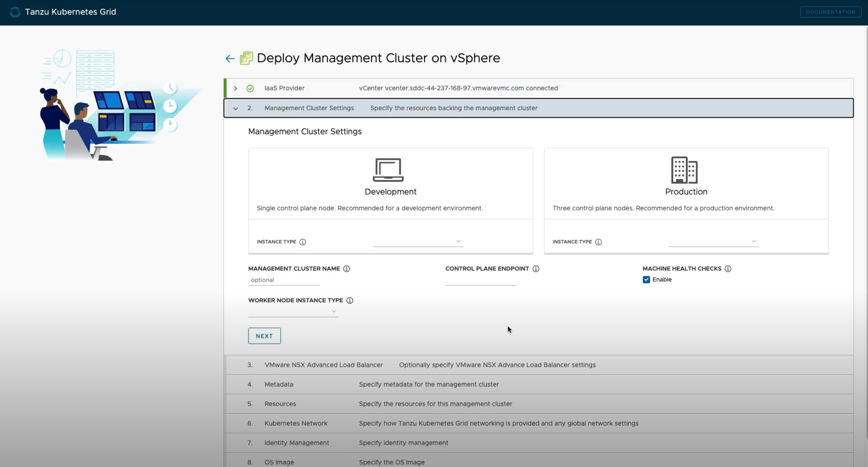
Task: Open step 7 Identity Management section
Action: point(539,443)
